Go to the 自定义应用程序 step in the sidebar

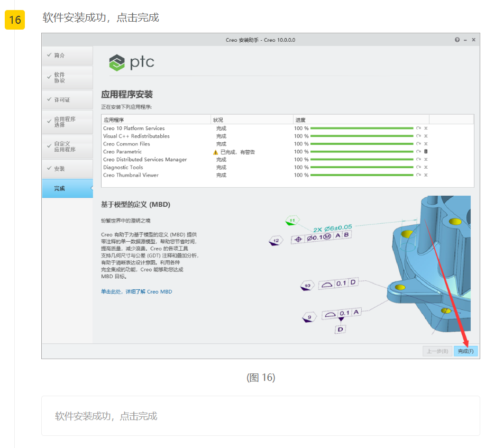tap(67, 147)
